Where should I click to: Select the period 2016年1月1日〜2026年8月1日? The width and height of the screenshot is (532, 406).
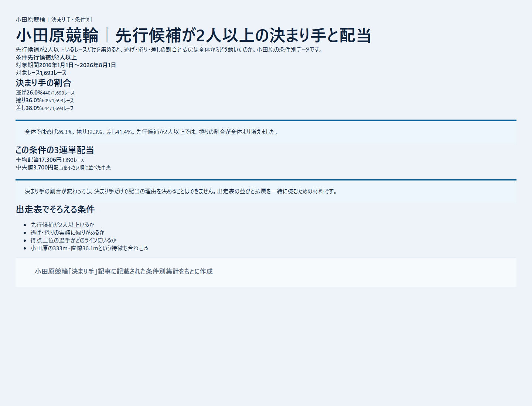(78, 65)
